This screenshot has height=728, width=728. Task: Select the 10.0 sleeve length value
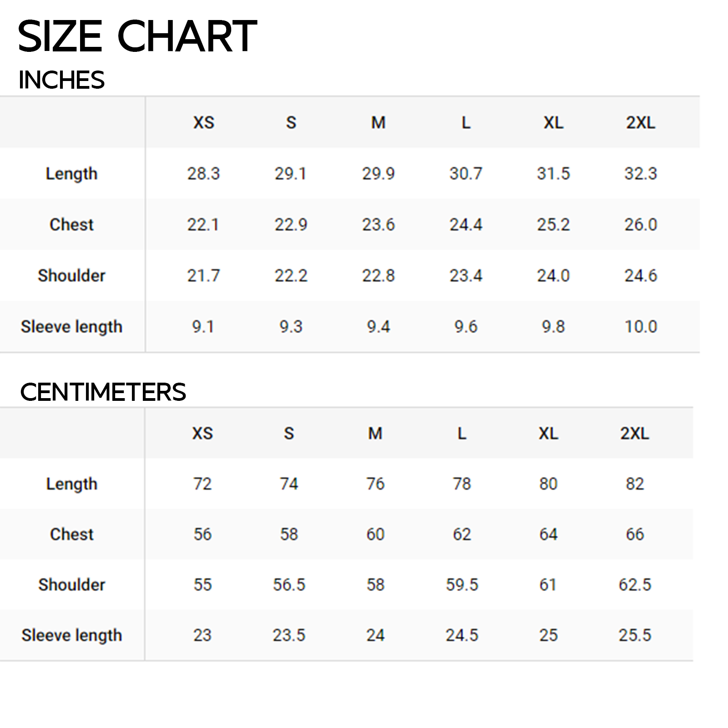click(641, 327)
